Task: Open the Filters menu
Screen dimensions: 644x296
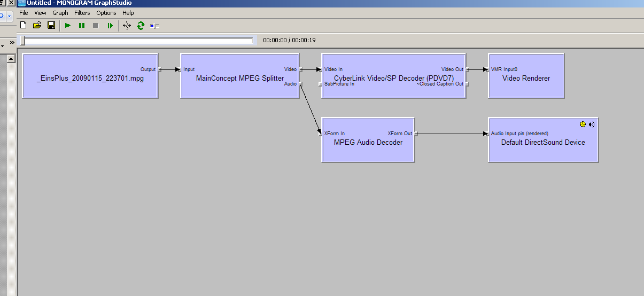Action: (82, 13)
